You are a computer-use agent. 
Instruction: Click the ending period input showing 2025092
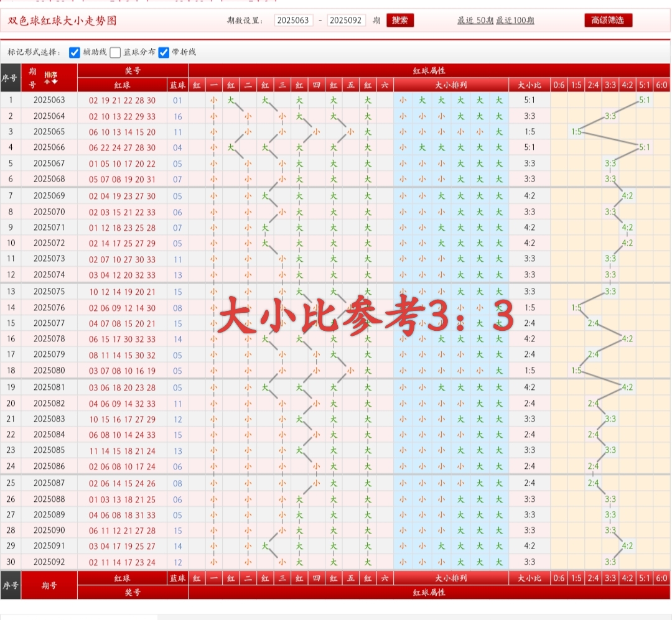click(347, 20)
